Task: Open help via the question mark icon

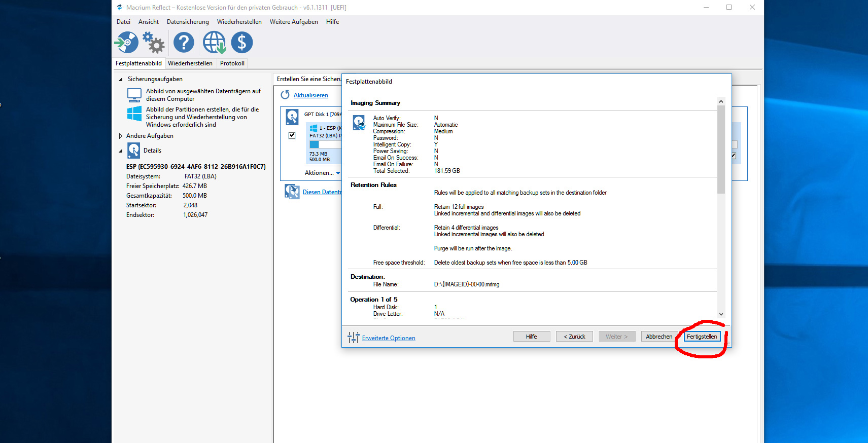Action: [184, 43]
